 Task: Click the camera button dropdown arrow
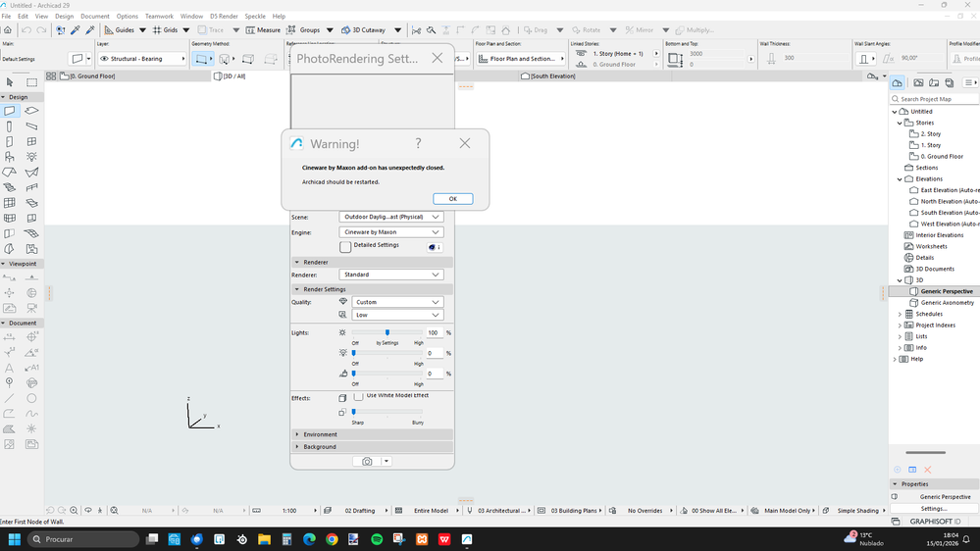pyautogui.click(x=387, y=461)
